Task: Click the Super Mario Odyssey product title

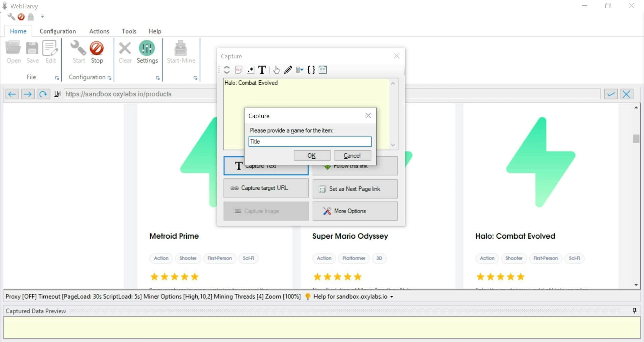Action: click(350, 236)
